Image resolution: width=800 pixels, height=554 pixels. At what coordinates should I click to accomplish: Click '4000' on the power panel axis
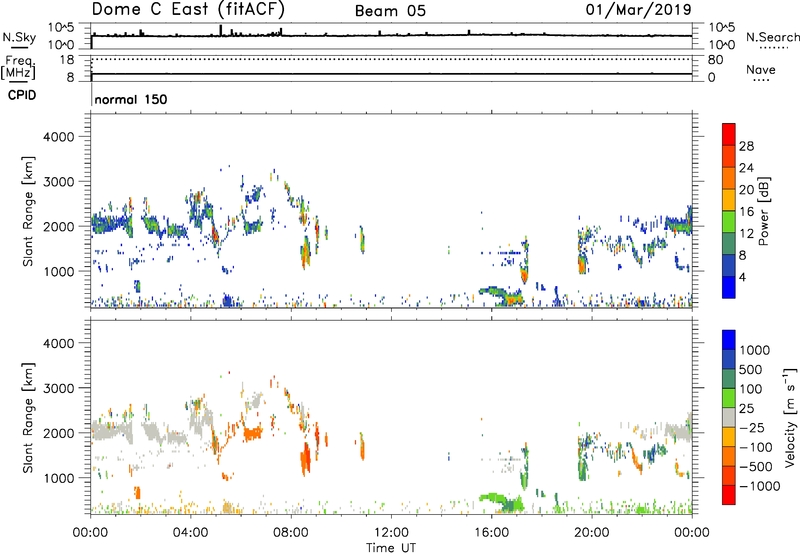[x=58, y=137]
